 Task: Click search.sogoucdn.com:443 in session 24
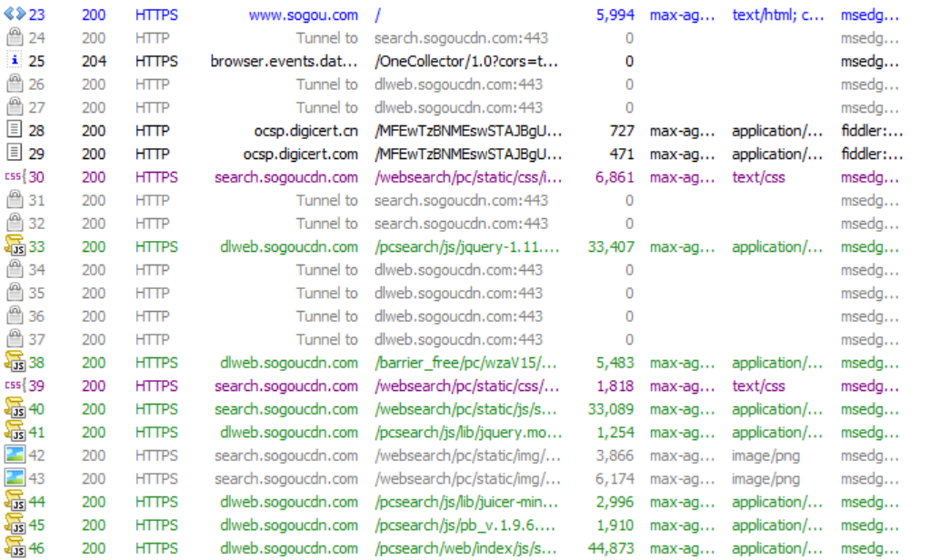462,38
